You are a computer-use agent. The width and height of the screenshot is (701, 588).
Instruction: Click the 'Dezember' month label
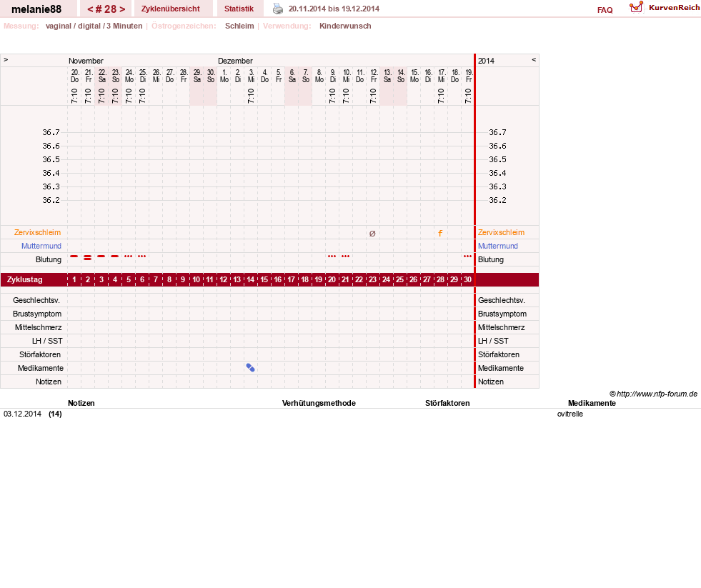point(235,61)
